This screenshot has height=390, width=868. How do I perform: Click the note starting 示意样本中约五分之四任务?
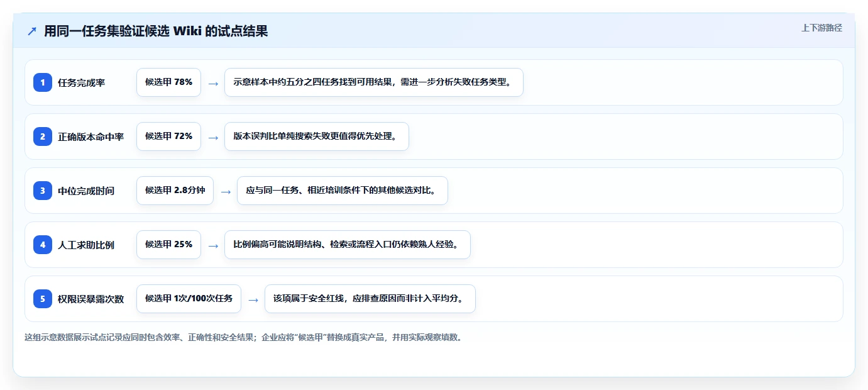pyautogui.click(x=374, y=82)
